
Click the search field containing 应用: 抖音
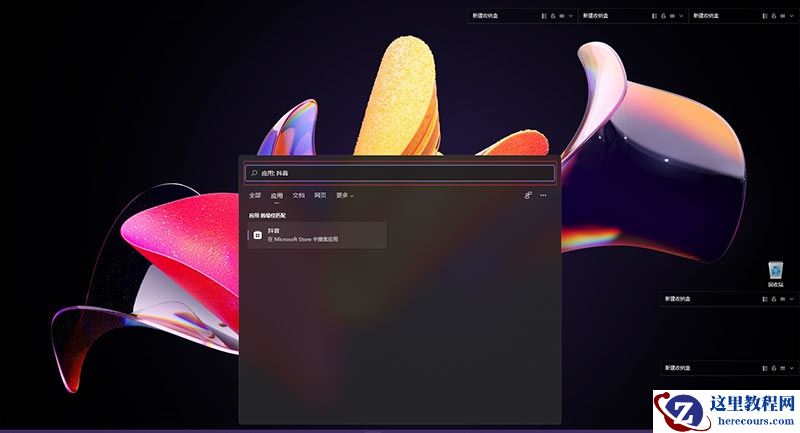click(x=399, y=173)
